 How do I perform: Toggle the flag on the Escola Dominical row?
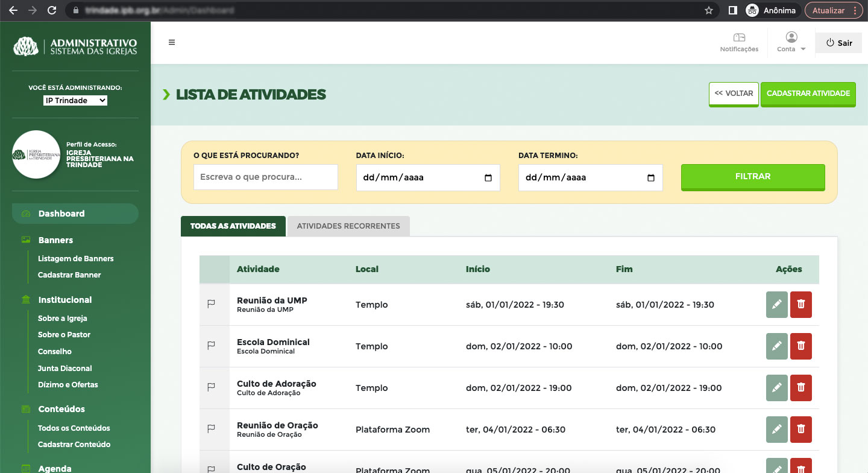212,346
